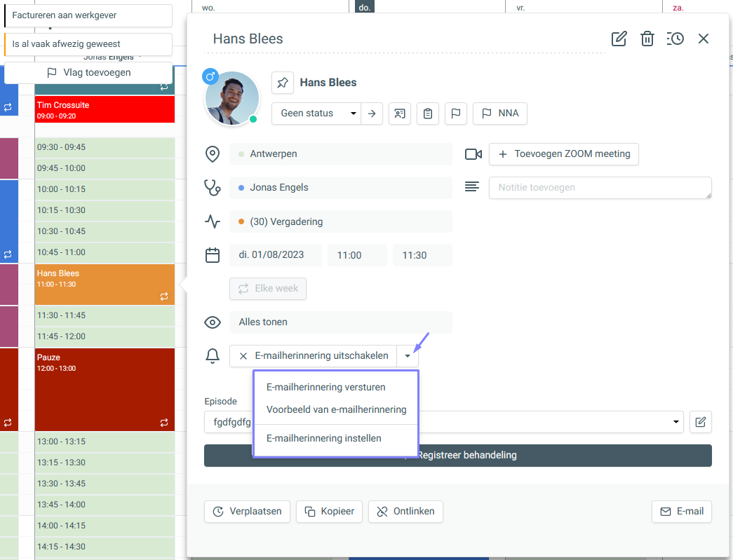Open the Alles tonen visibility field

(340, 322)
